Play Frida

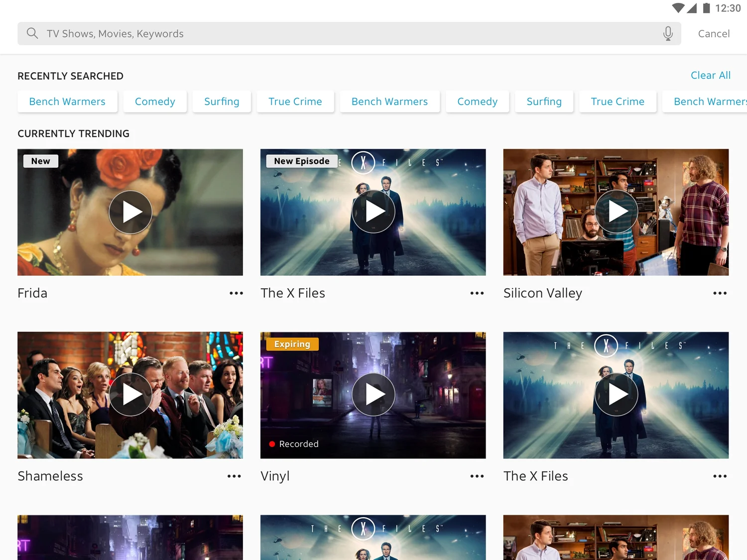point(130,212)
